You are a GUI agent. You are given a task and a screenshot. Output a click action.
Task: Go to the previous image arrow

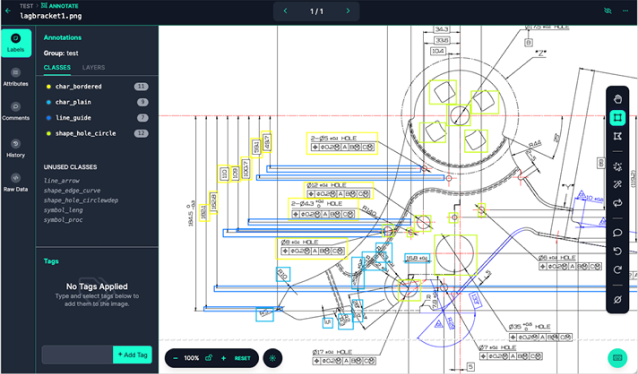pos(285,11)
